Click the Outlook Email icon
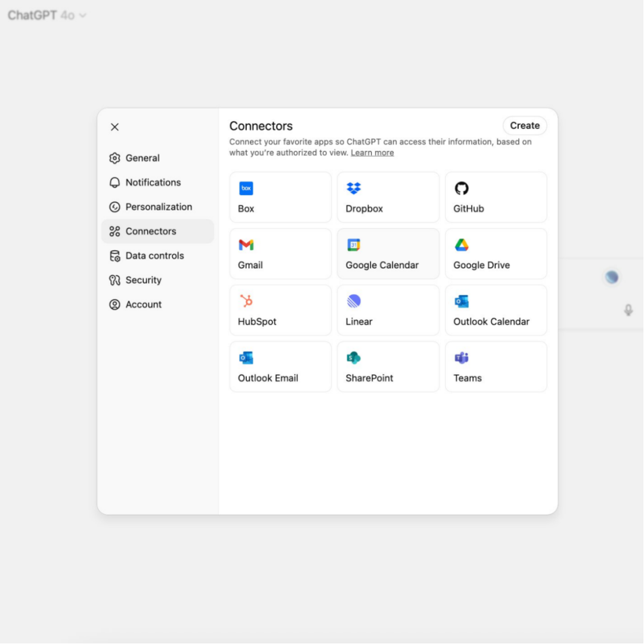The image size is (644, 644). point(246,358)
